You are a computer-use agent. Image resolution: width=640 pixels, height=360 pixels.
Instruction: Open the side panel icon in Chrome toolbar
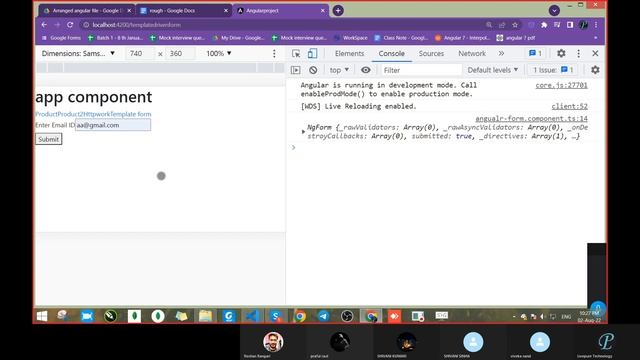tap(570, 25)
